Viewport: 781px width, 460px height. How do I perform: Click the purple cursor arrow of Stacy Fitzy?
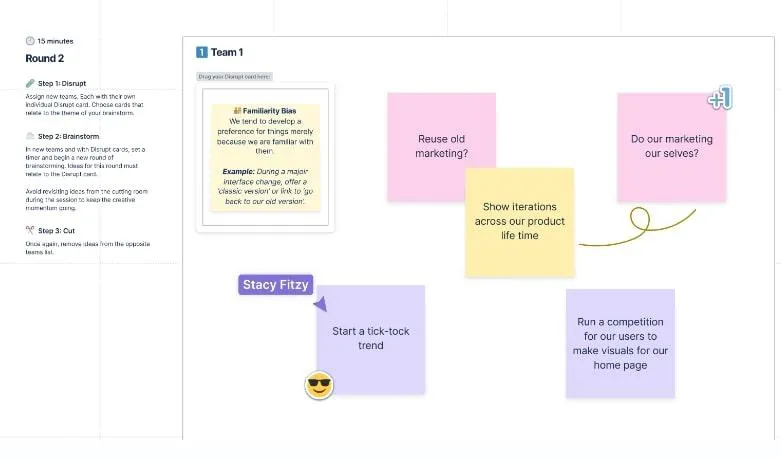(320, 304)
